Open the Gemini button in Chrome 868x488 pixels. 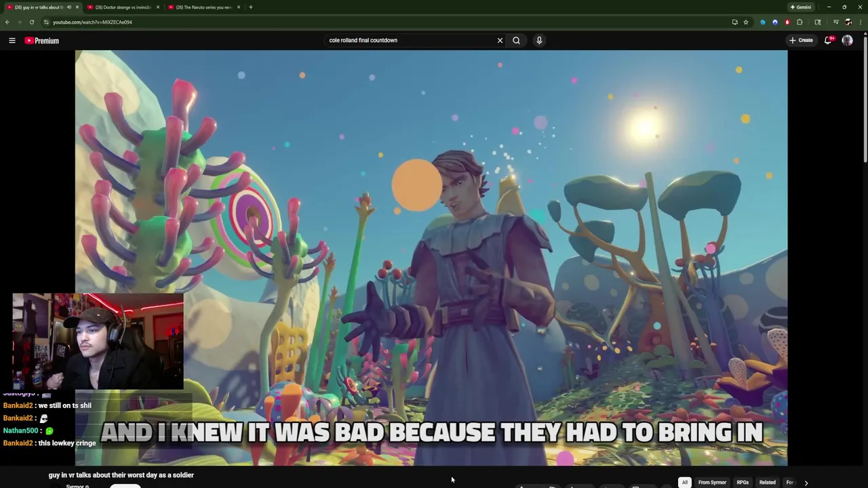click(801, 7)
